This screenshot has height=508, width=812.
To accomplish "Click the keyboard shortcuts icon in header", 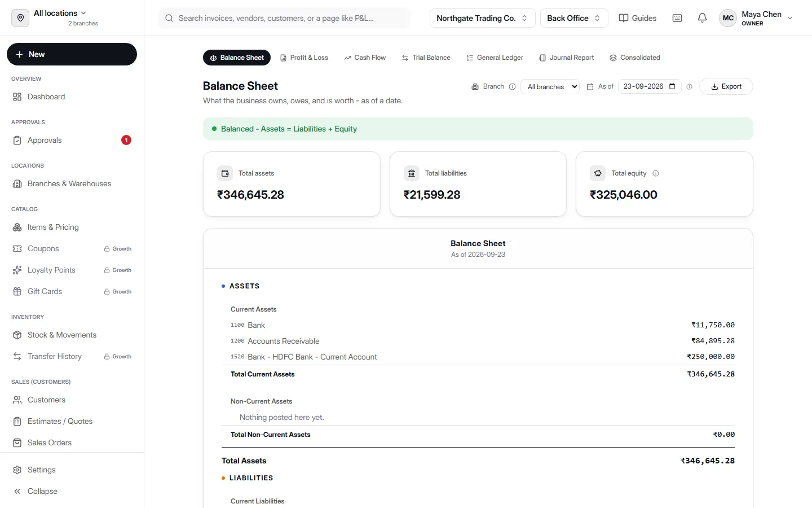I will (x=677, y=18).
